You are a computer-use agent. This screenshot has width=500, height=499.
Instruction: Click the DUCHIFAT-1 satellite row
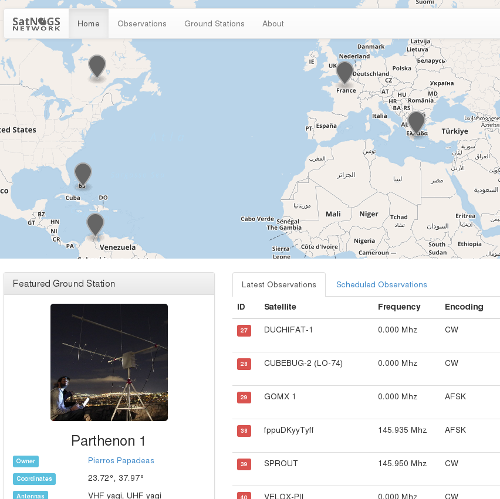click(366, 335)
